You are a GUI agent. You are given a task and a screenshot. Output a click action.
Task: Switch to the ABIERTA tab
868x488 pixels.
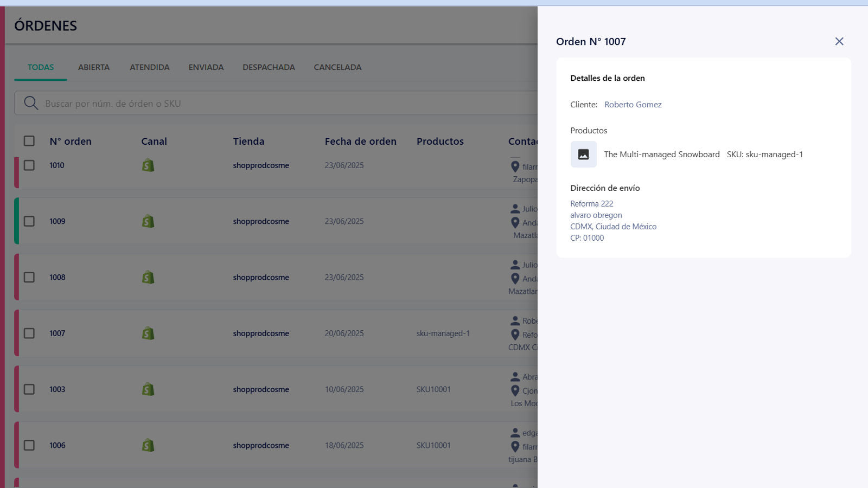93,67
